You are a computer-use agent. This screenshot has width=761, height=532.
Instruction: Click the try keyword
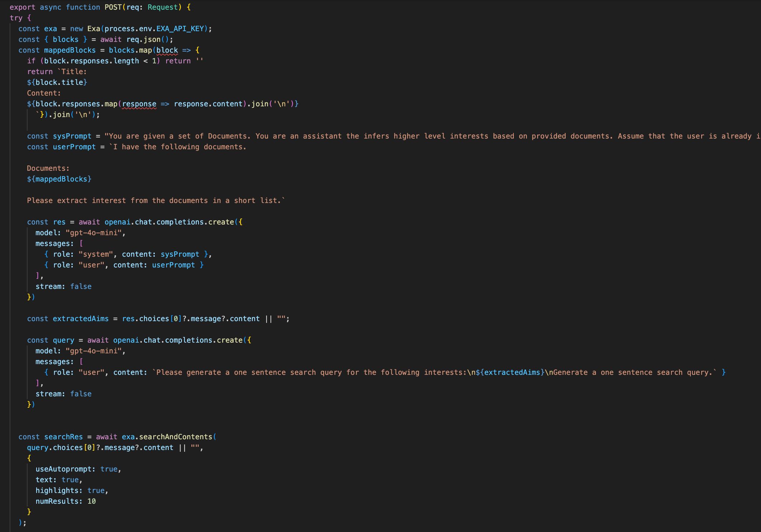point(16,18)
